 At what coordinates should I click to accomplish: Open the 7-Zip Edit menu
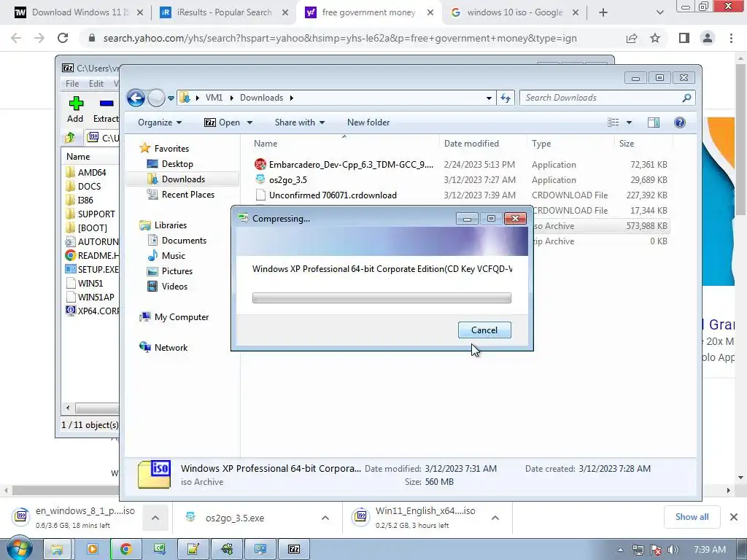point(96,84)
